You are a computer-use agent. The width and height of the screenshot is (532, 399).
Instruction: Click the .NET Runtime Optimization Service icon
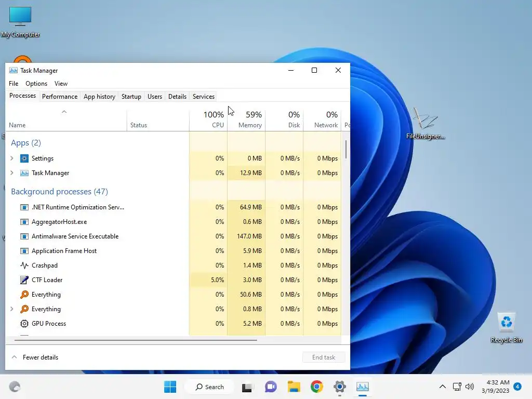(24, 207)
